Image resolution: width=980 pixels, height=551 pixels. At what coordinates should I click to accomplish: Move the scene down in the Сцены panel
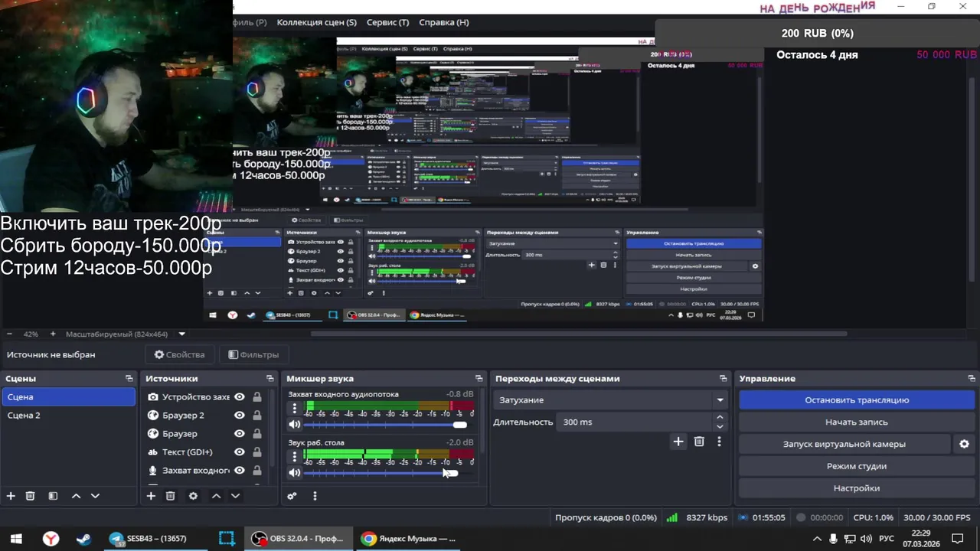(x=95, y=496)
